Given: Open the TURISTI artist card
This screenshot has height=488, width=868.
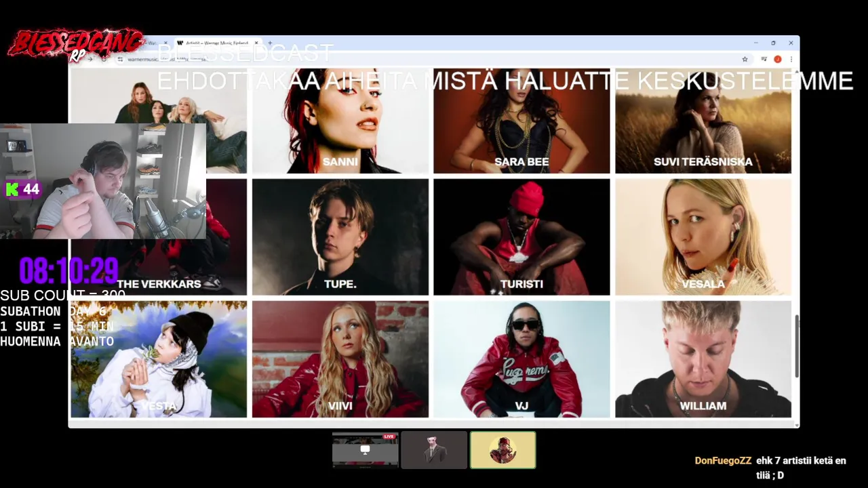Looking at the screenshot, I should 521,237.
